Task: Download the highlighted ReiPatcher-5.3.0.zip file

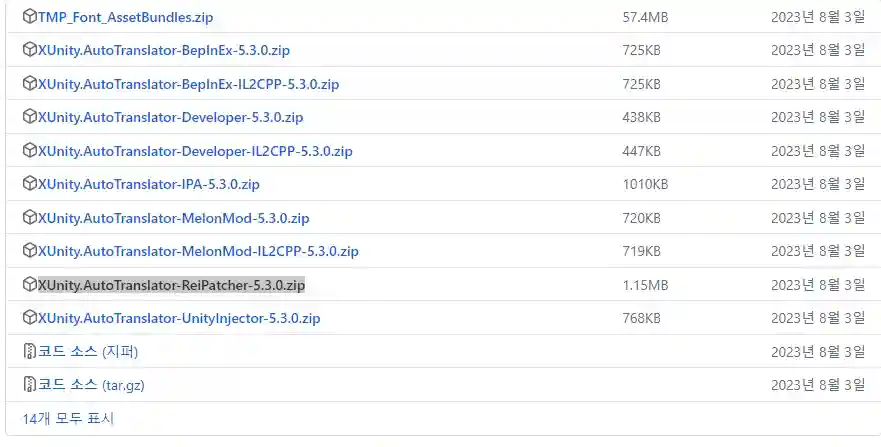Action: point(171,285)
